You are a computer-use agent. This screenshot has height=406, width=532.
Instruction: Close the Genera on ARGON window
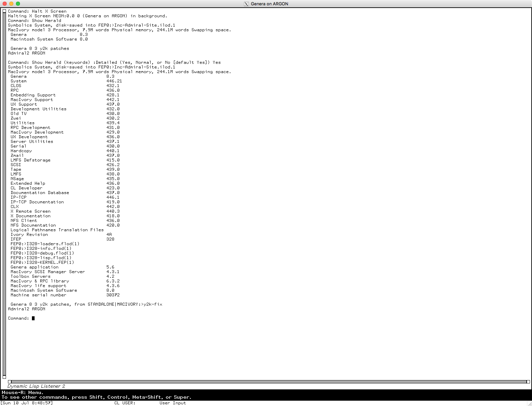(x=5, y=4)
